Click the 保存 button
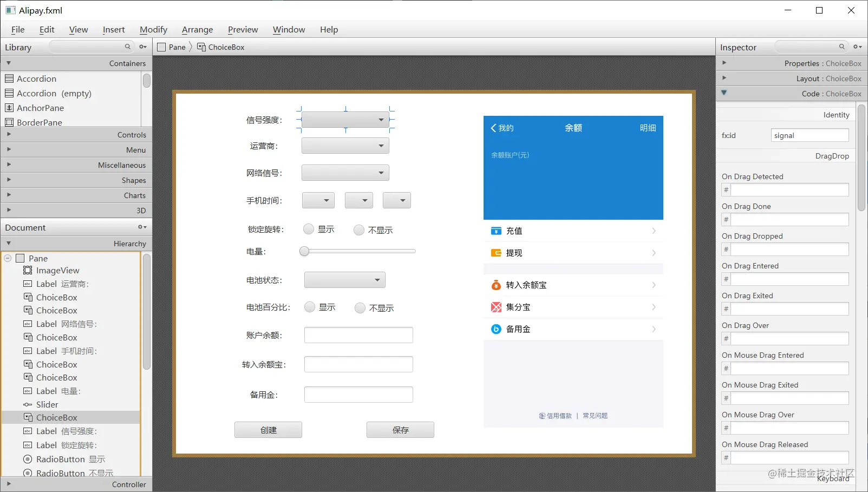Image resolution: width=868 pixels, height=492 pixels. (x=400, y=430)
